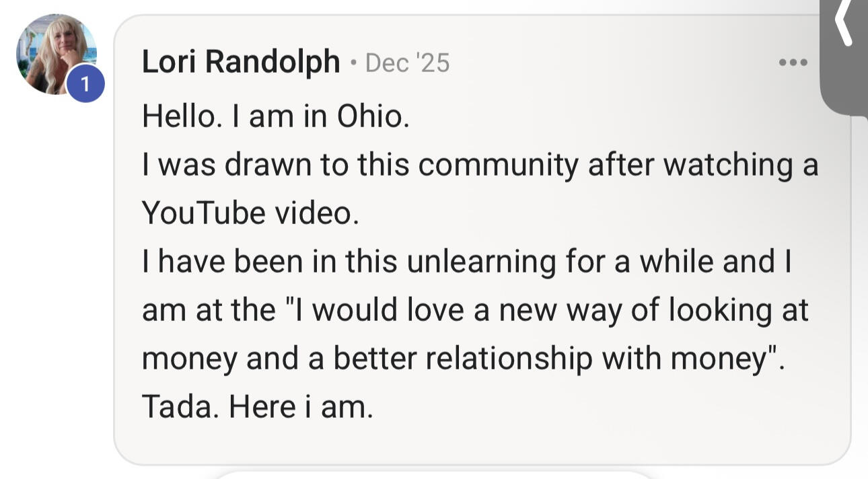Click the line starting "I was drawn to"
Screen dimensions: 868x479
pos(480,165)
